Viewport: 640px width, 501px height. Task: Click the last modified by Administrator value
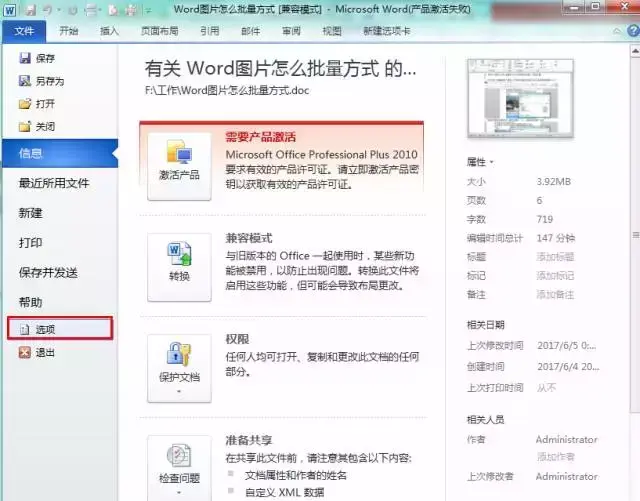click(567, 476)
